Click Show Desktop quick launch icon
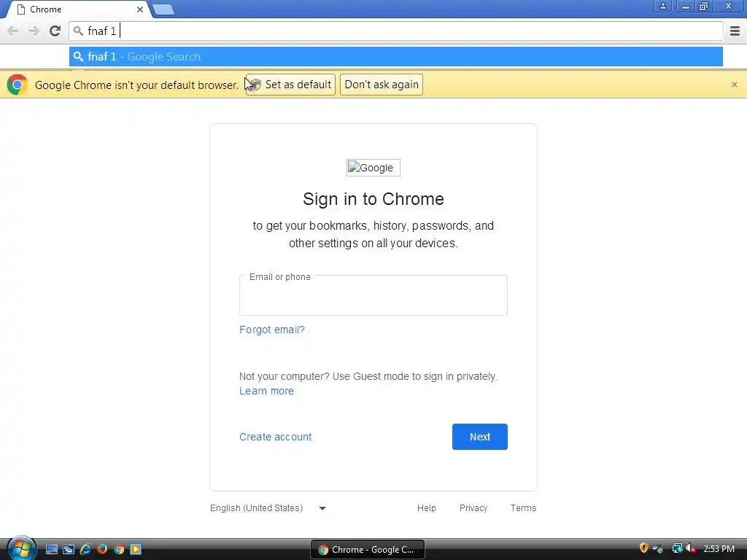Viewport: 747px width, 560px height. coord(52,550)
